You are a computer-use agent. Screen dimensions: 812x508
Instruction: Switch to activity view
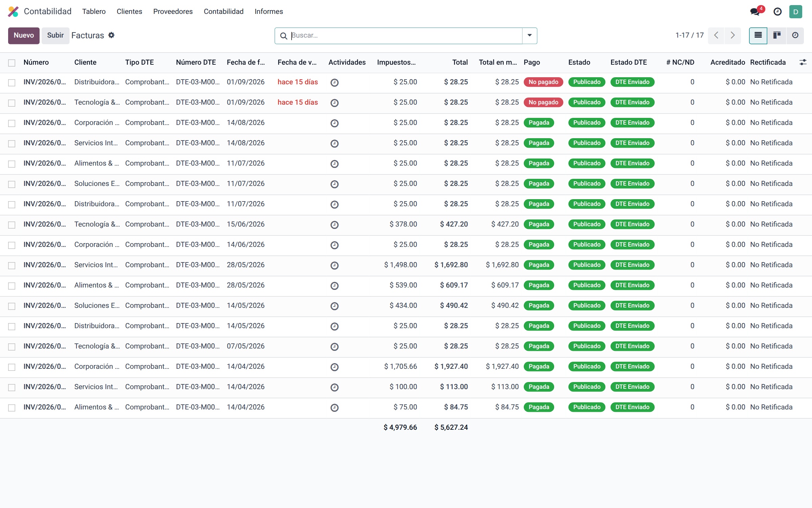[x=795, y=35]
